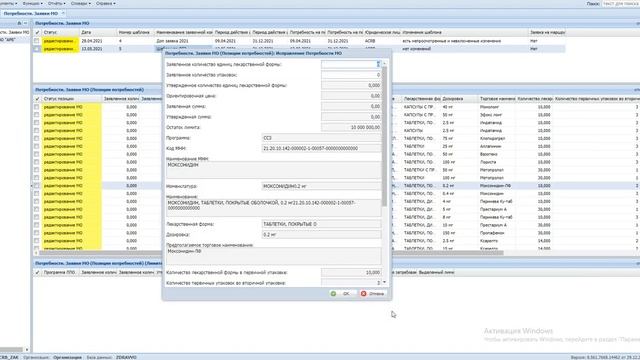Viewport: 640px width, 360px height.
Task: Tick checkbox in the Клопидогрел position row
Action: pyautogui.click(x=37, y=138)
